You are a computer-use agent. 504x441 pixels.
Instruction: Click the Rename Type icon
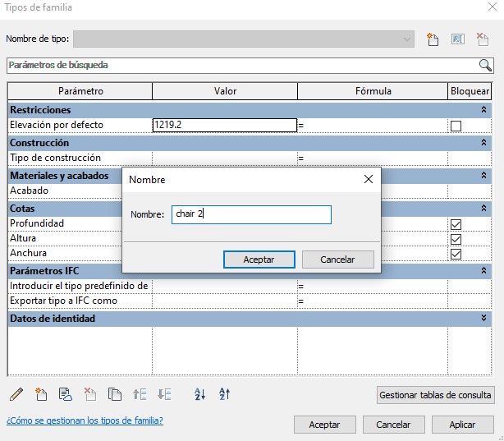458,39
